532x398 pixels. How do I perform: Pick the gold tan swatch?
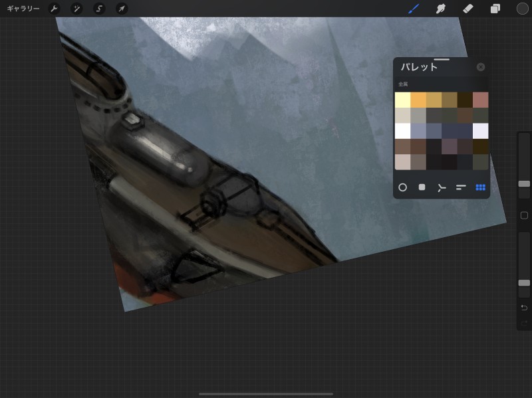click(434, 100)
